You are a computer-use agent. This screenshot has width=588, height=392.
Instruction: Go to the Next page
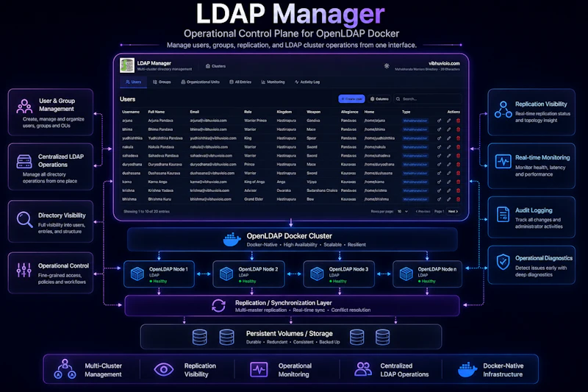point(453,212)
